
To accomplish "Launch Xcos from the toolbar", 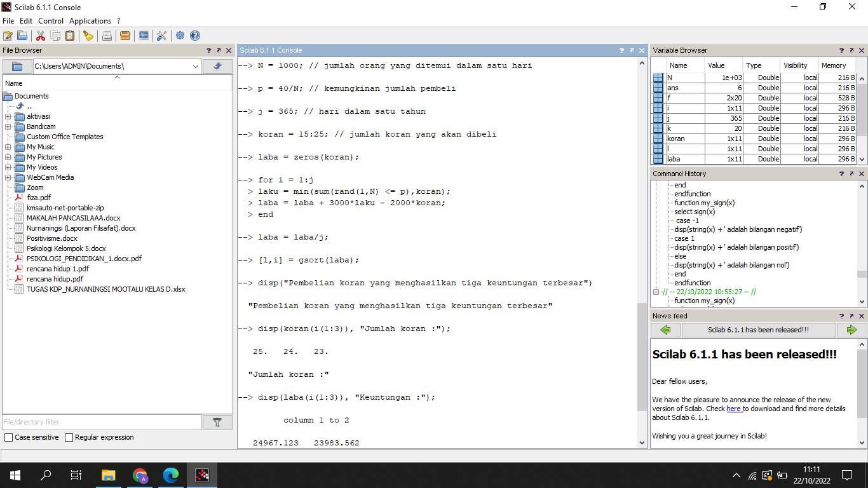I will click(x=144, y=36).
